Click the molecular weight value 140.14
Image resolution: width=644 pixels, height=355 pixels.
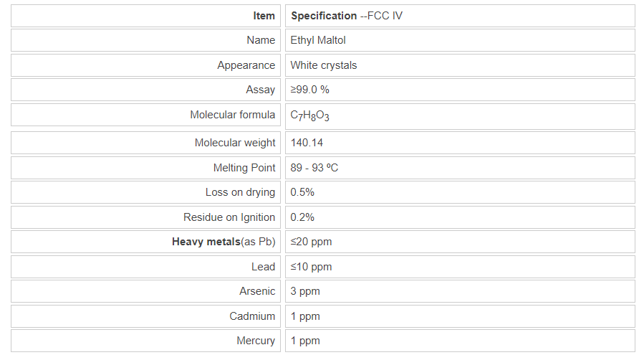[307, 143]
